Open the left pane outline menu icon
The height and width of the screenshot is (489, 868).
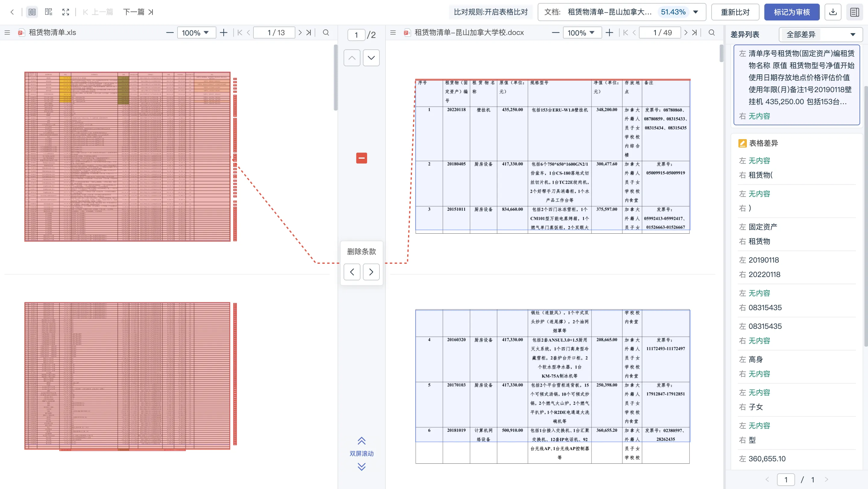7,33
